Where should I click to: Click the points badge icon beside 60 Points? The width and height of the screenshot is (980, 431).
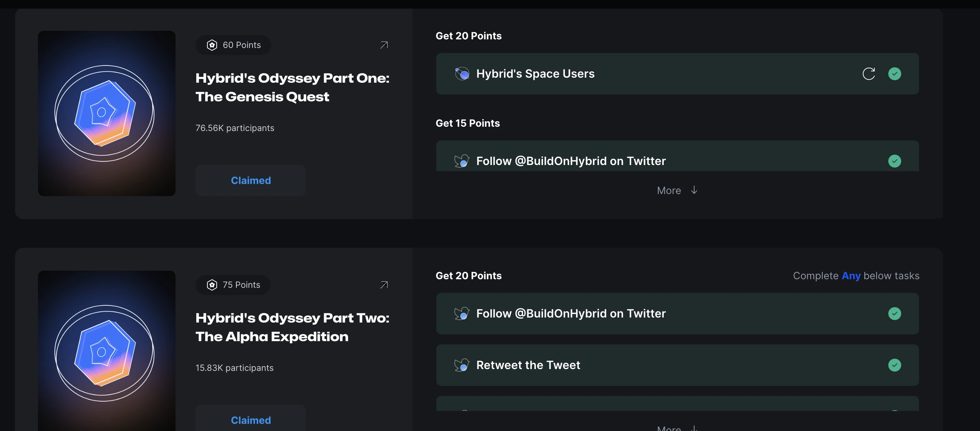click(212, 45)
